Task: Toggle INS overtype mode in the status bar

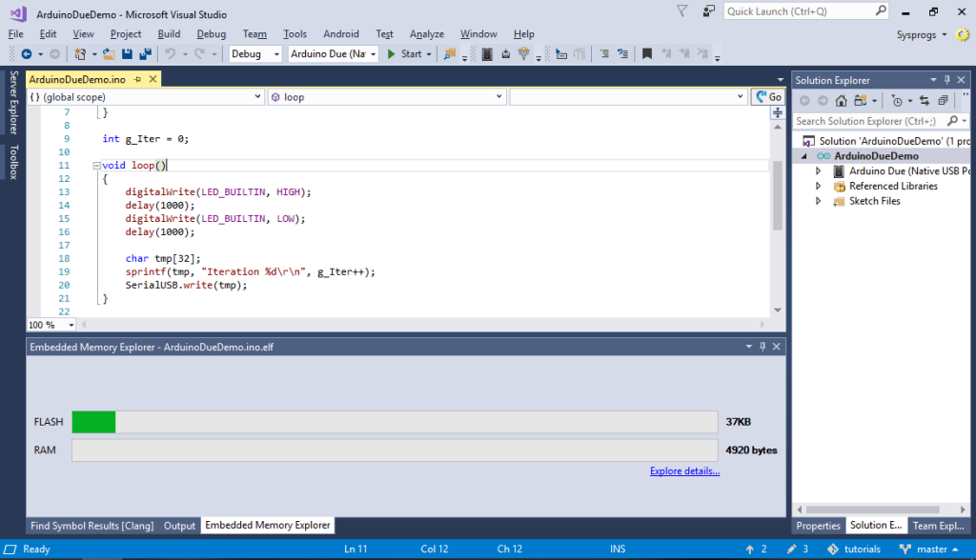Action: tap(617, 549)
